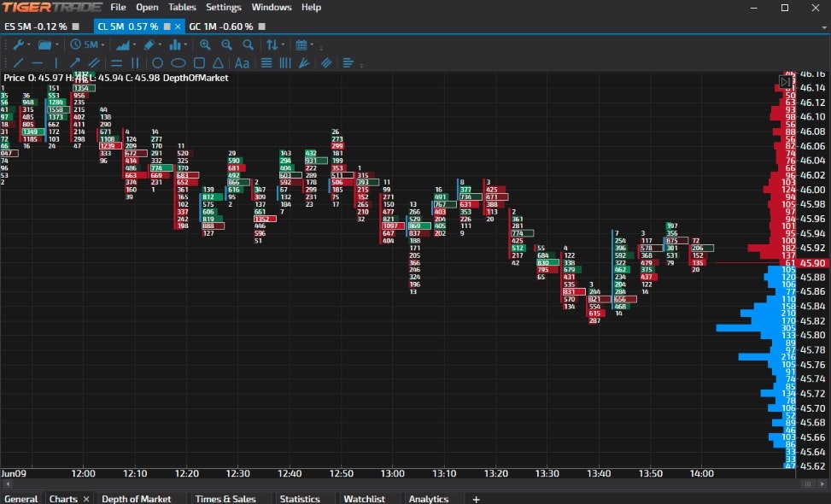This screenshot has width=831, height=504.
Task: Select the chart settings wrench icon
Action: pyautogui.click(x=19, y=44)
